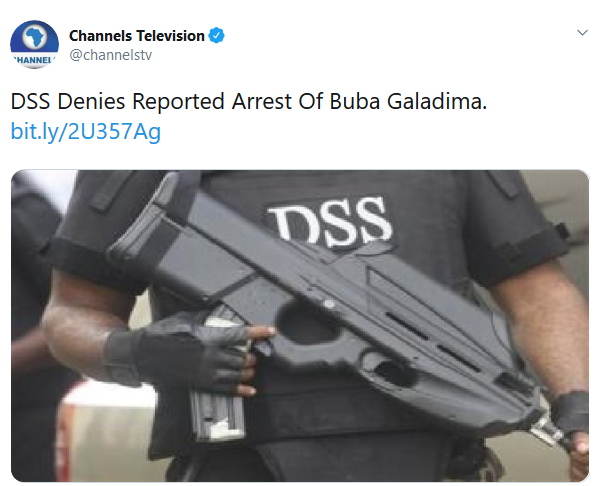
Task: Open the bit.ly/2U357Ag link
Action: tap(86, 131)
